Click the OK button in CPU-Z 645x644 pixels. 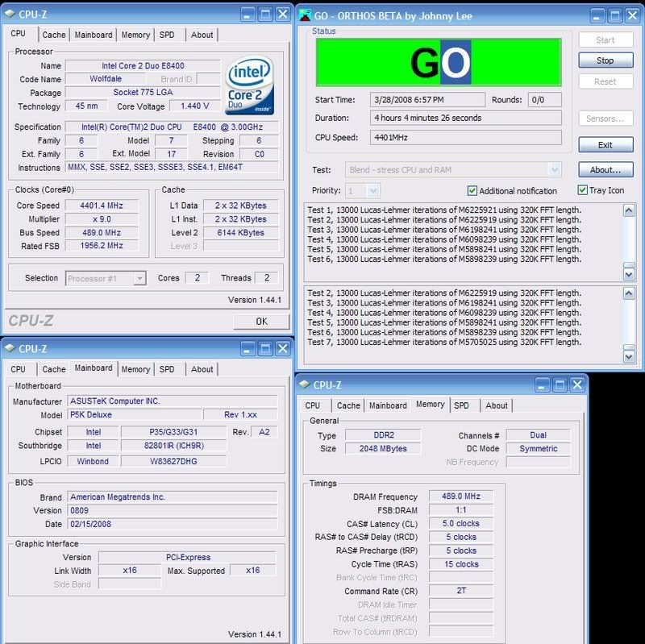pos(261,321)
